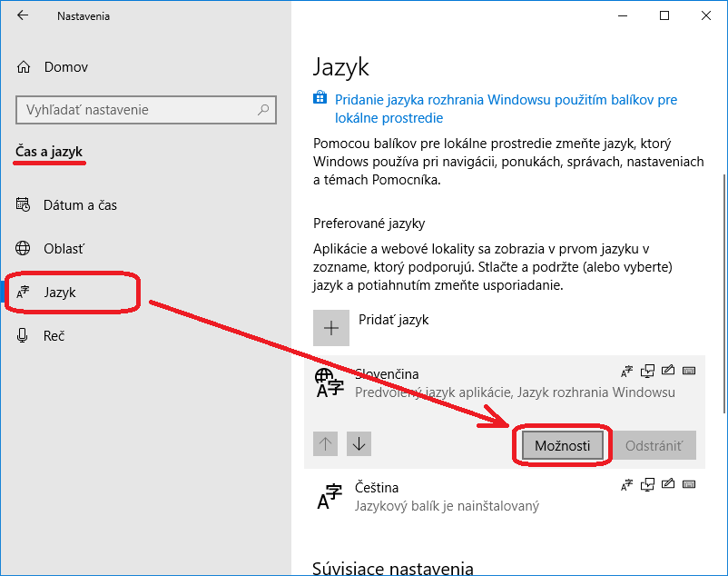Click the Store bag icon
Screen dimensions: 728x576
pos(320,97)
